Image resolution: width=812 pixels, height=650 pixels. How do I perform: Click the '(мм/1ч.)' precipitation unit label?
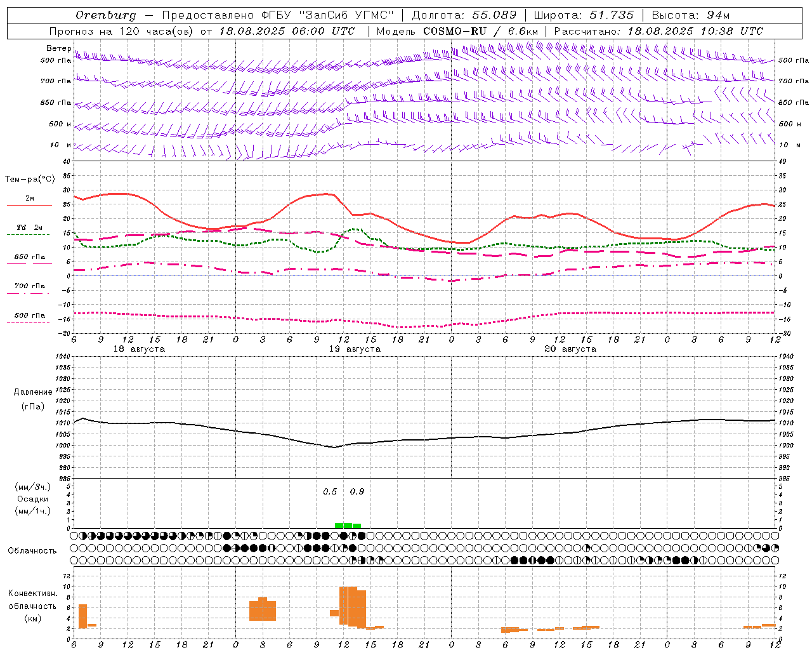tap(33, 511)
